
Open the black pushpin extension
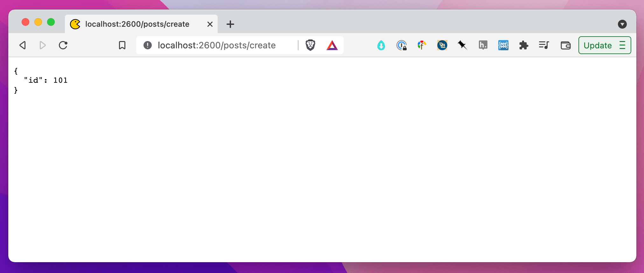point(462,45)
